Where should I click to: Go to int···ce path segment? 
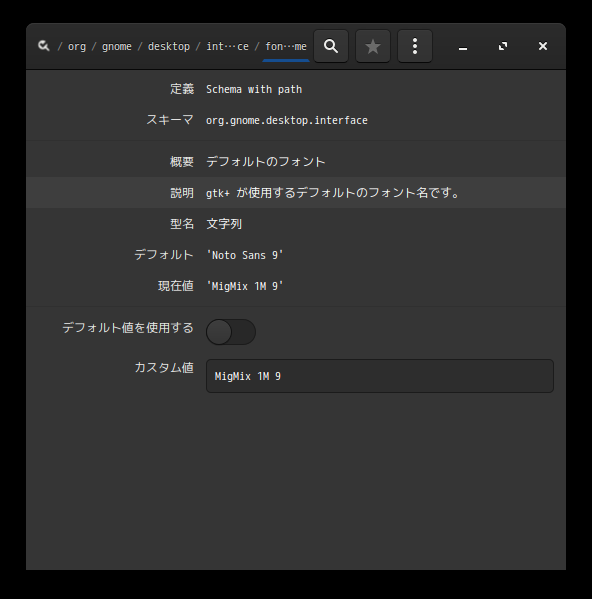[227, 47]
